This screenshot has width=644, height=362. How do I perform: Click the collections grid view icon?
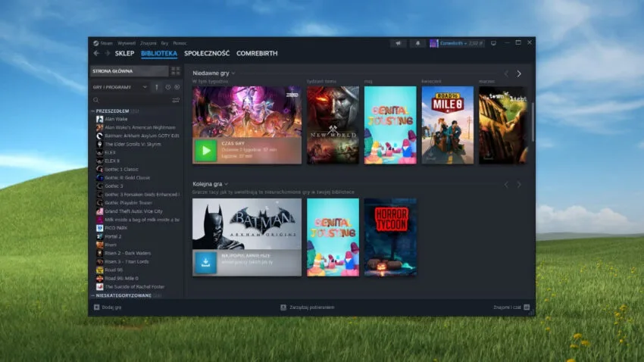click(x=175, y=71)
